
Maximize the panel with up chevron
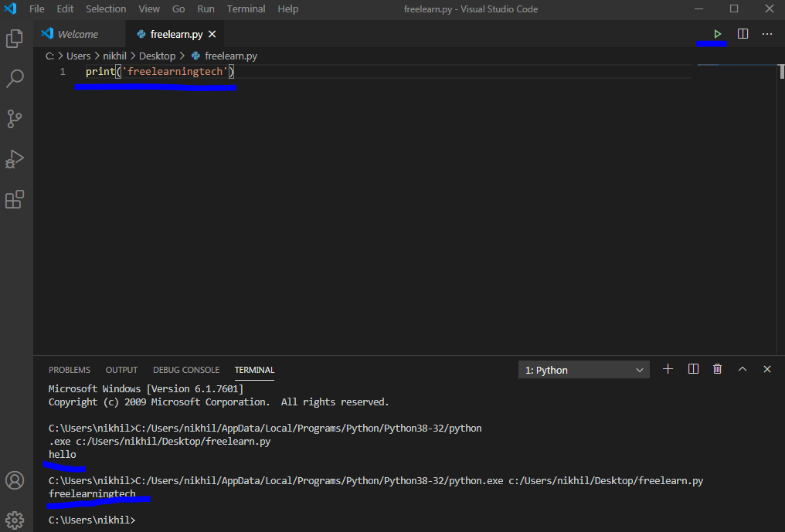click(743, 369)
